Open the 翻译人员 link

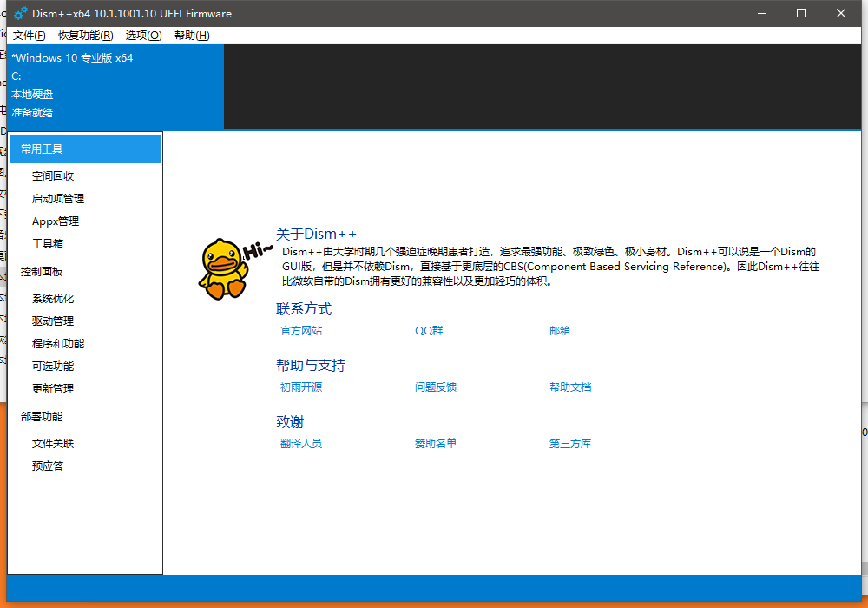[301, 444]
